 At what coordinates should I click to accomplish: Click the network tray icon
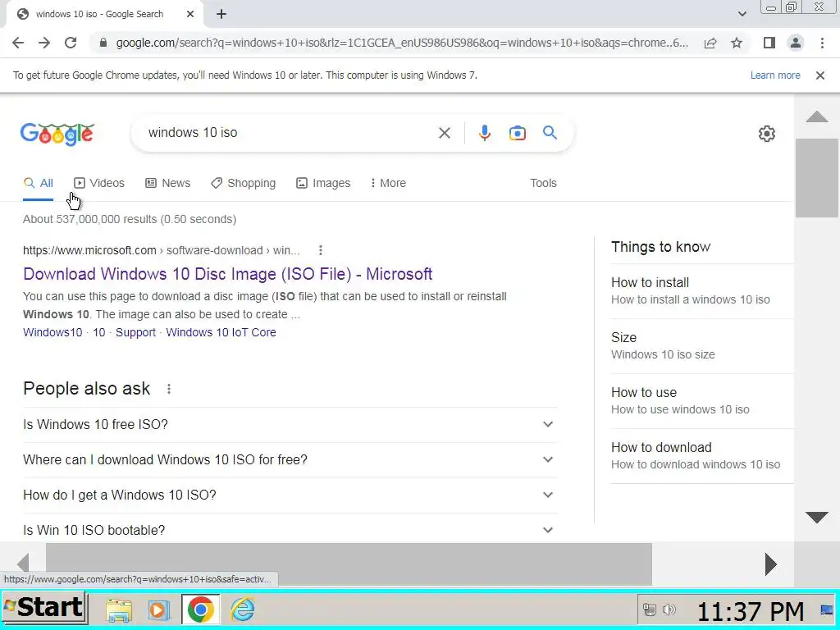coord(650,609)
